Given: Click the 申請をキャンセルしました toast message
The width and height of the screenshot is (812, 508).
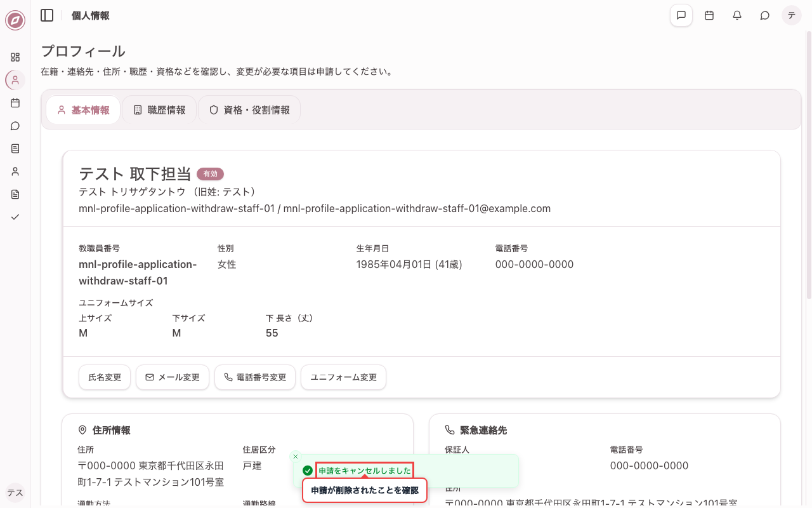Looking at the screenshot, I should pos(365,471).
